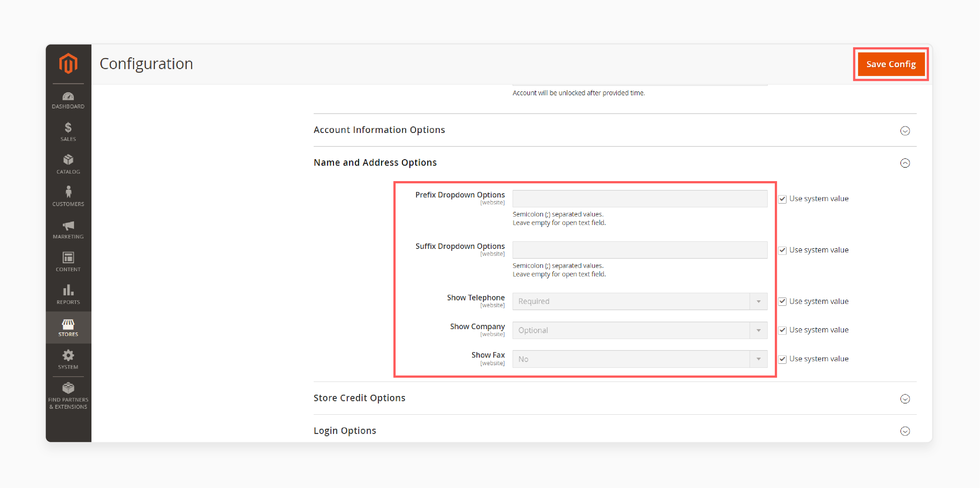The height and width of the screenshot is (488, 980).
Task: Toggle Use system value for Show Telephone
Action: point(782,301)
